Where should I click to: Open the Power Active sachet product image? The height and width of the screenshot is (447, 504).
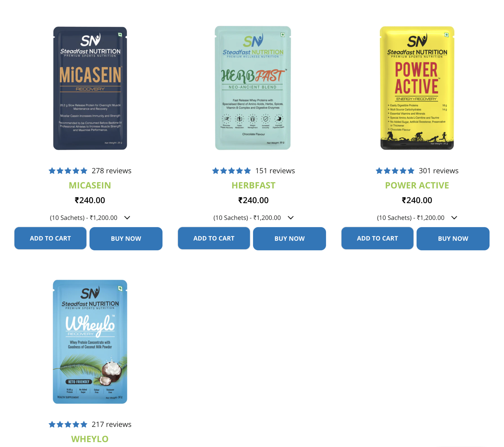(x=417, y=88)
